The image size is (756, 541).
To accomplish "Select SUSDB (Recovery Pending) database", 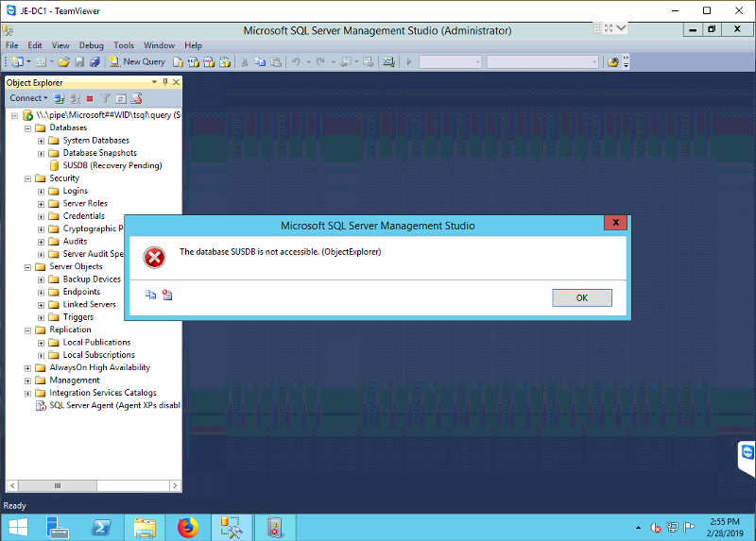I will [112, 165].
